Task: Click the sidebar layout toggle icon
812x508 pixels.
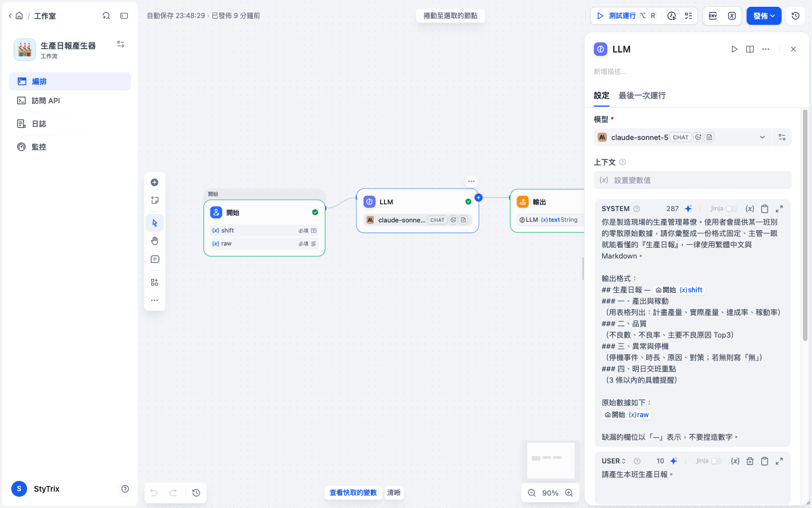Action: [124, 16]
